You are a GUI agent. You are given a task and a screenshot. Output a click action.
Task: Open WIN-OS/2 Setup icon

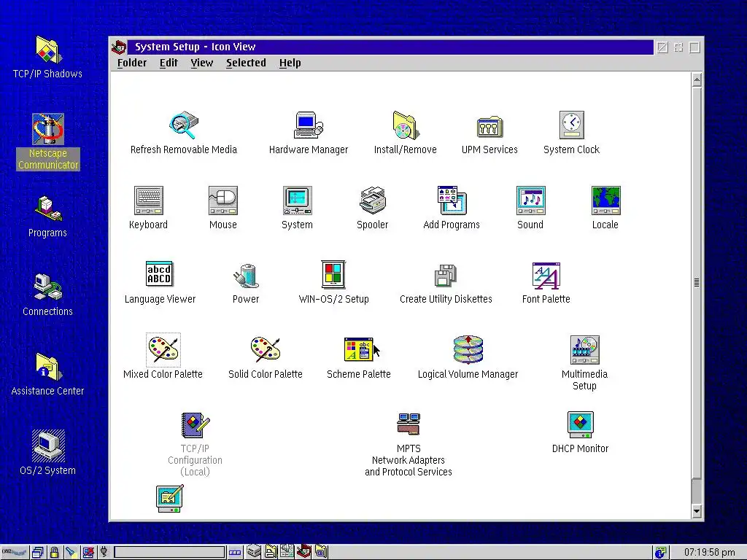coord(333,274)
